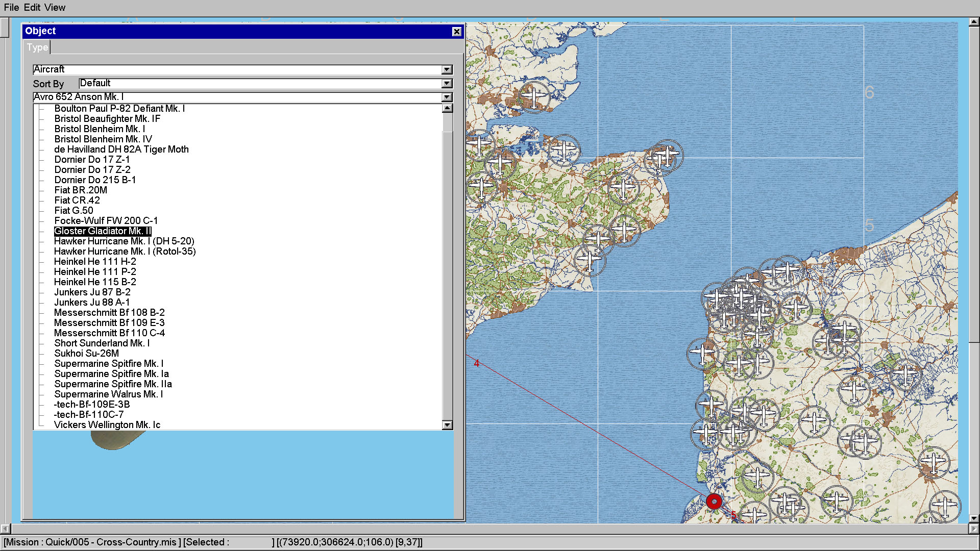
Task: Click the airfield icon at Kent's northeastern tip
Action: 666,155
